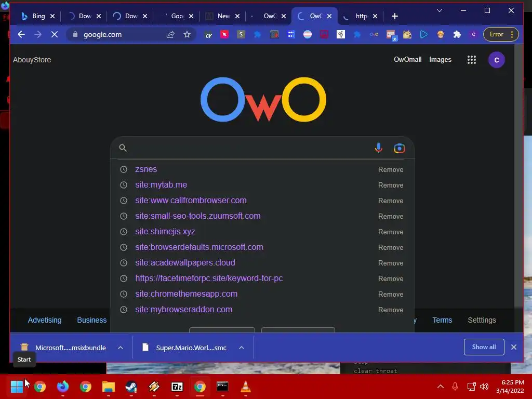Screen dimensions: 532x399
Task: Open the purple 'C' account avatar
Action: click(x=496, y=60)
